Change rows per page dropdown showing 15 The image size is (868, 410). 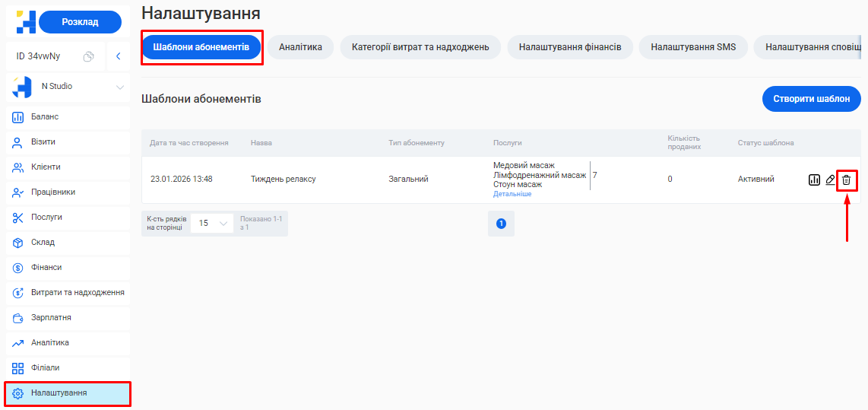[213, 224]
